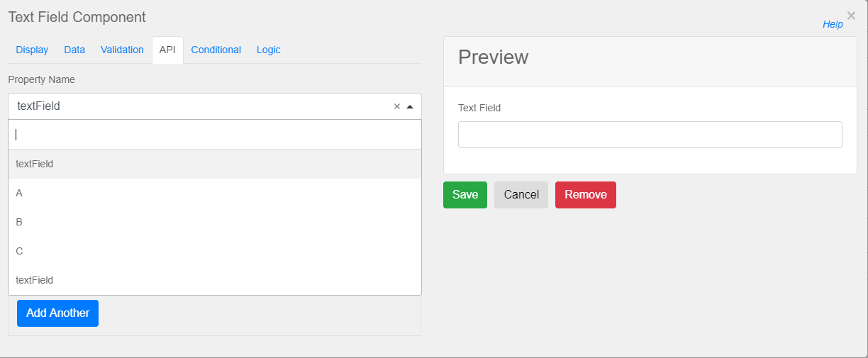
Task: Select the API tab
Action: (167, 50)
